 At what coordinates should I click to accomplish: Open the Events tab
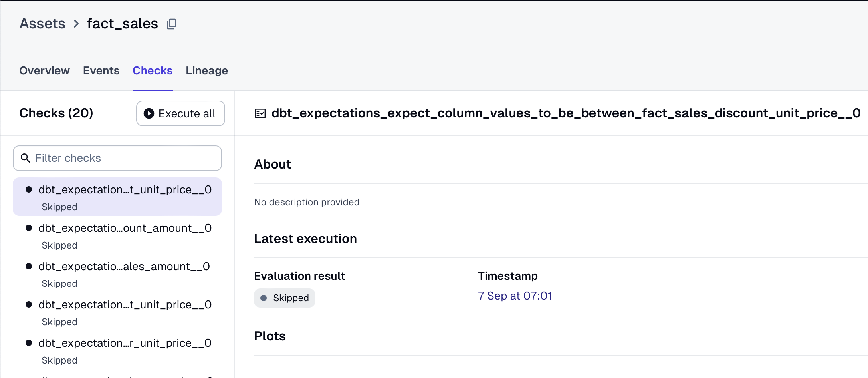(x=101, y=70)
